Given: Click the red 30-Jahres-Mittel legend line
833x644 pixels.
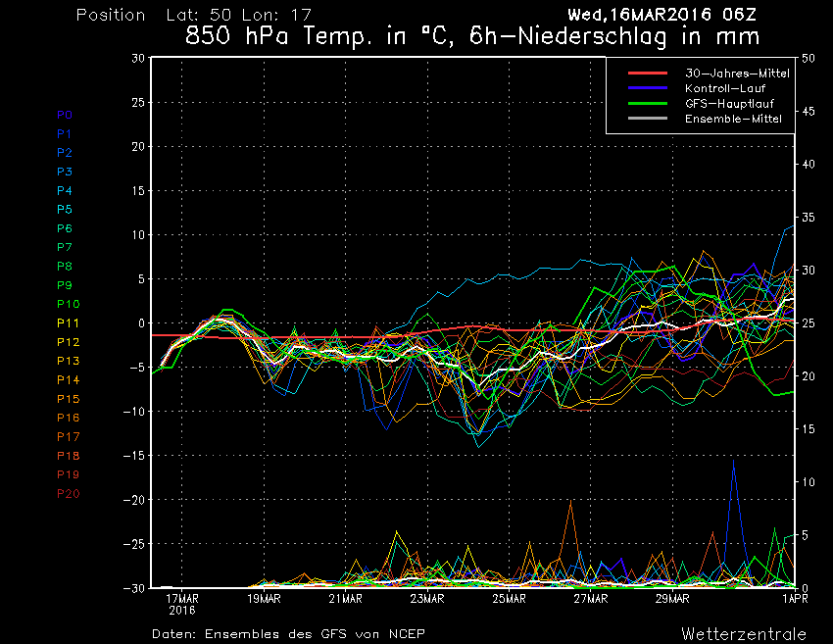Looking at the screenshot, I should pos(648,73).
